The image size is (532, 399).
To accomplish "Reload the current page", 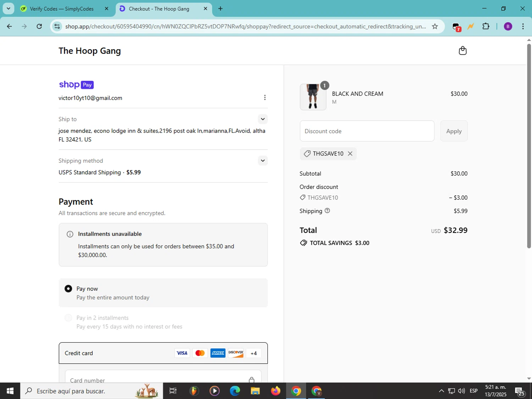I will [39, 27].
